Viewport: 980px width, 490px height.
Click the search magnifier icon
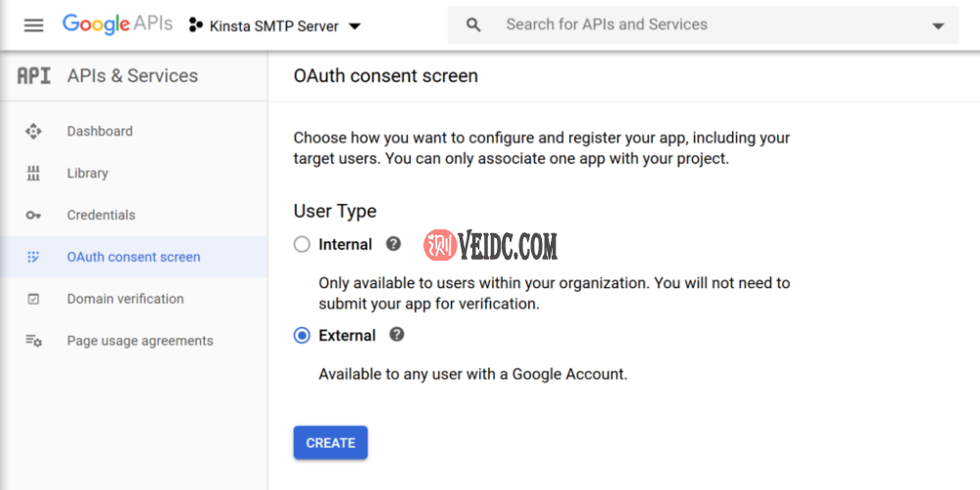[x=474, y=25]
